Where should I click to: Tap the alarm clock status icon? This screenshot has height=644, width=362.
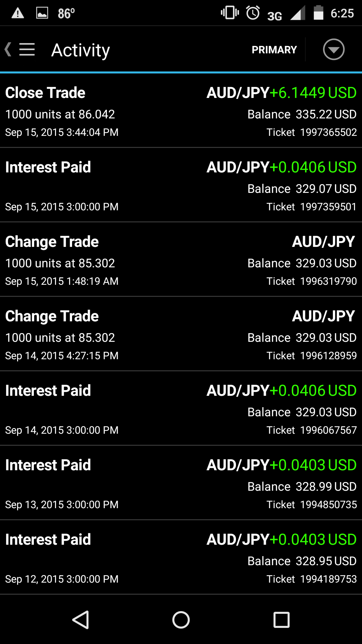[x=253, y=13]
